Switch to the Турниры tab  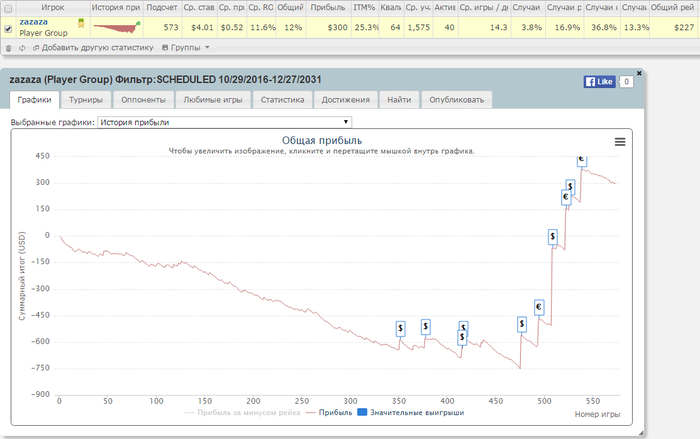86,100
